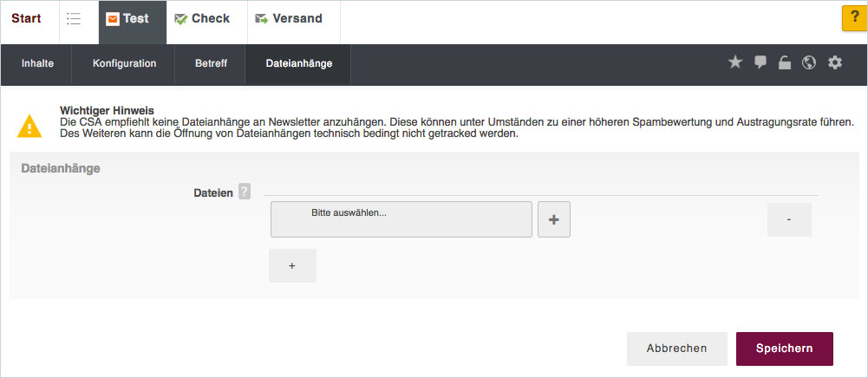Open the list view icon tab
The height and width of the screenshot is (378, 868).
coord(74,19)
